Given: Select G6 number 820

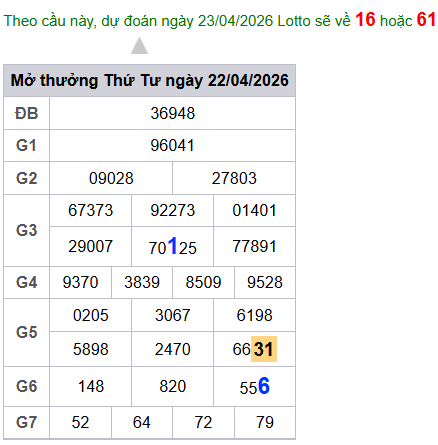Looking at the screenshot, I should [x=172, y=386].
